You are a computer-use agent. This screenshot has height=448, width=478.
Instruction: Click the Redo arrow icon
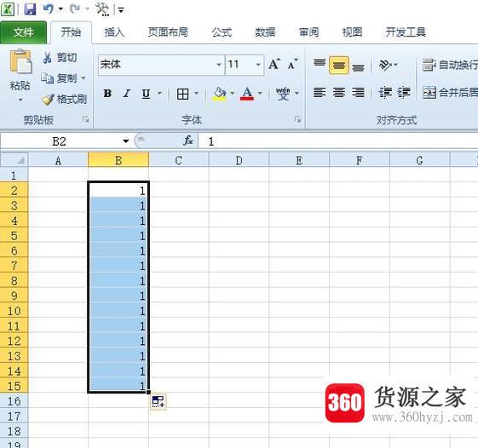[x=75, y=9]
